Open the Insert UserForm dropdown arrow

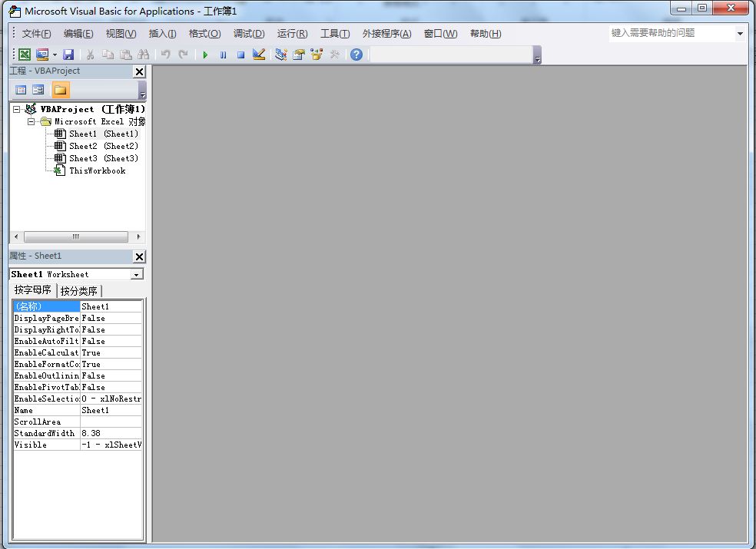click(x=55, y=55)
